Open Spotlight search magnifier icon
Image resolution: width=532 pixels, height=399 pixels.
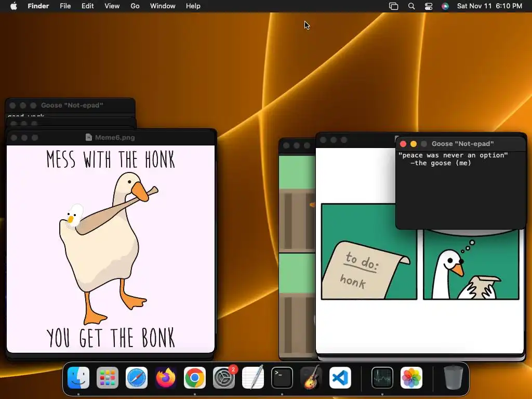click(x=411, y=6)
